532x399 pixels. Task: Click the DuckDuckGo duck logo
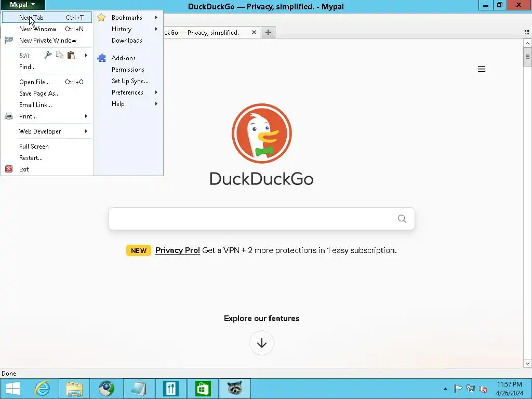(x=262, y=134)
